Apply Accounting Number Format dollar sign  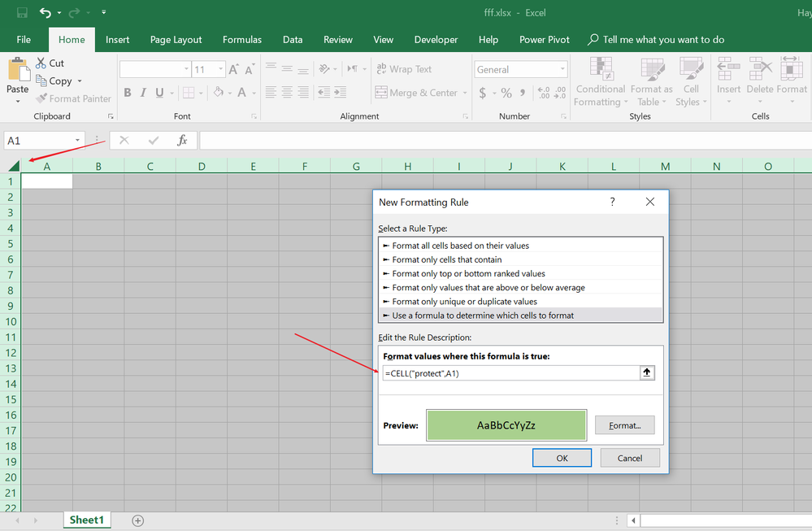[483, 93]
